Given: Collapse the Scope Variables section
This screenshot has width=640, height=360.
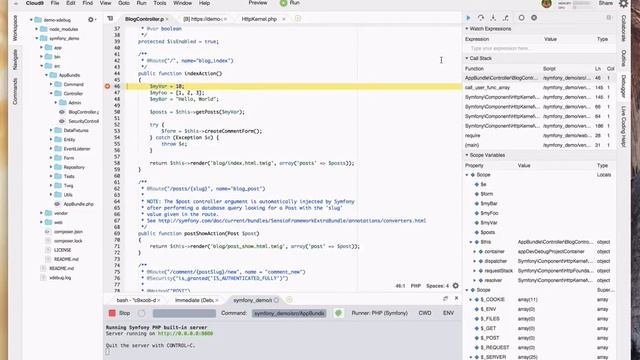Looking at the screenshot, I should point(467,155).
